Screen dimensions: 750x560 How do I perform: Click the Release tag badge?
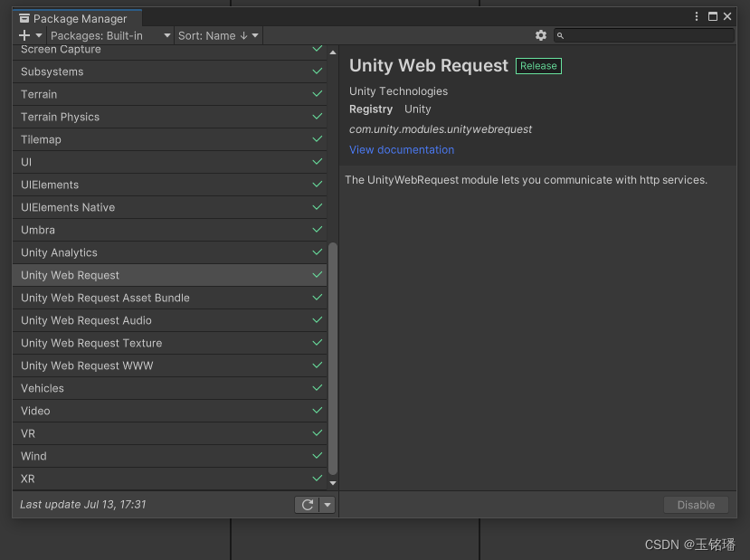538,66
